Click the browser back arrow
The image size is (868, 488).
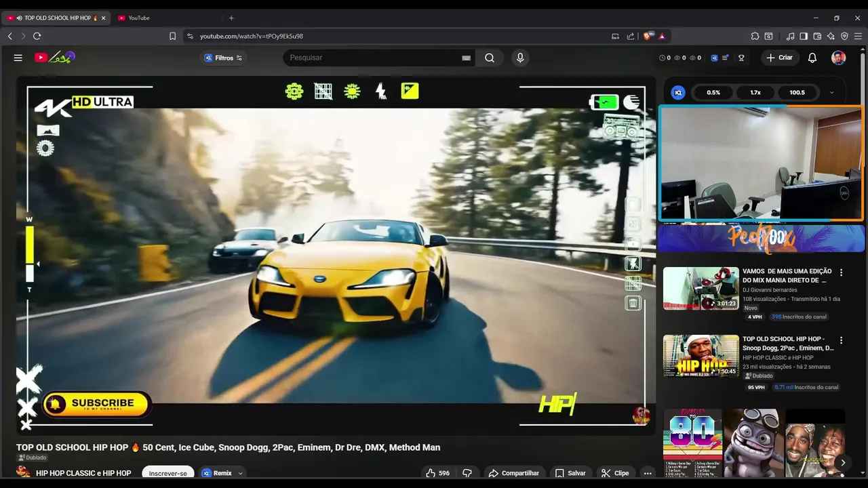9,36
